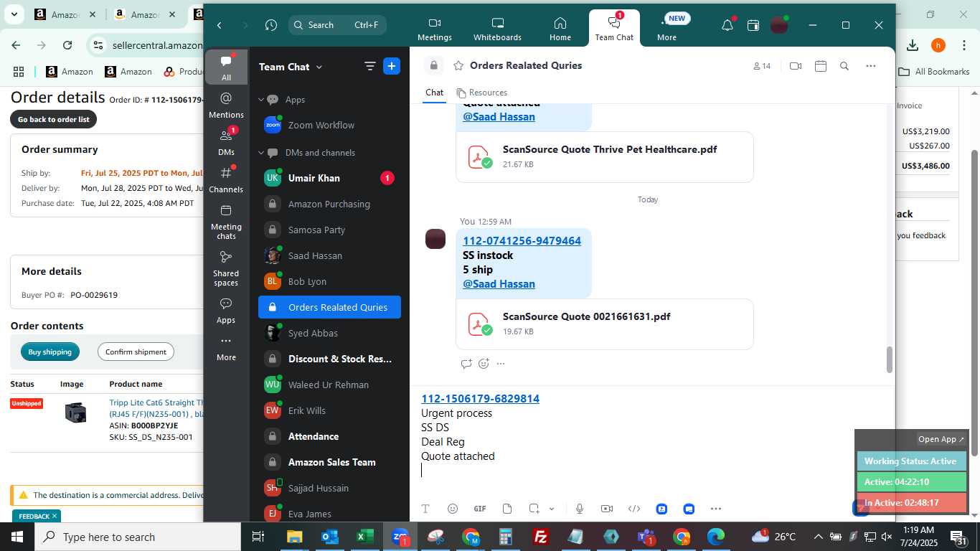Attach a file using the file icon
980x551 pixels.
[x=507, y=509]
